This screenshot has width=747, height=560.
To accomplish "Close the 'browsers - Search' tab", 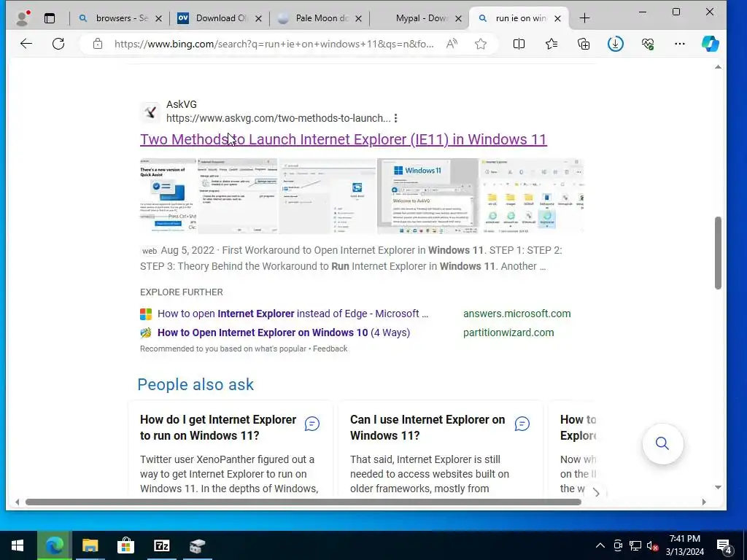I will tap(159, 18).
